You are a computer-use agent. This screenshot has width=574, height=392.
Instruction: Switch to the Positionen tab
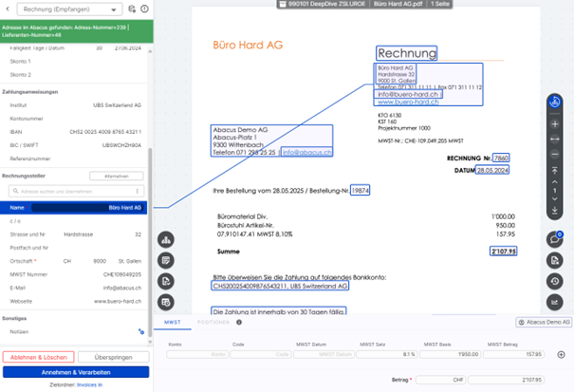click(213, 323)
